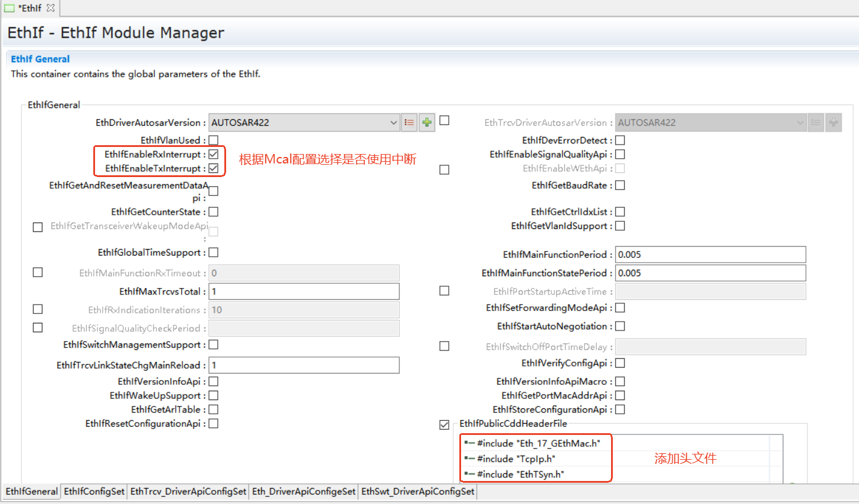The width and height of the screenshot is (859, 504).
Task: Select the TcpIp.h include entry
Action: point(515,459)
